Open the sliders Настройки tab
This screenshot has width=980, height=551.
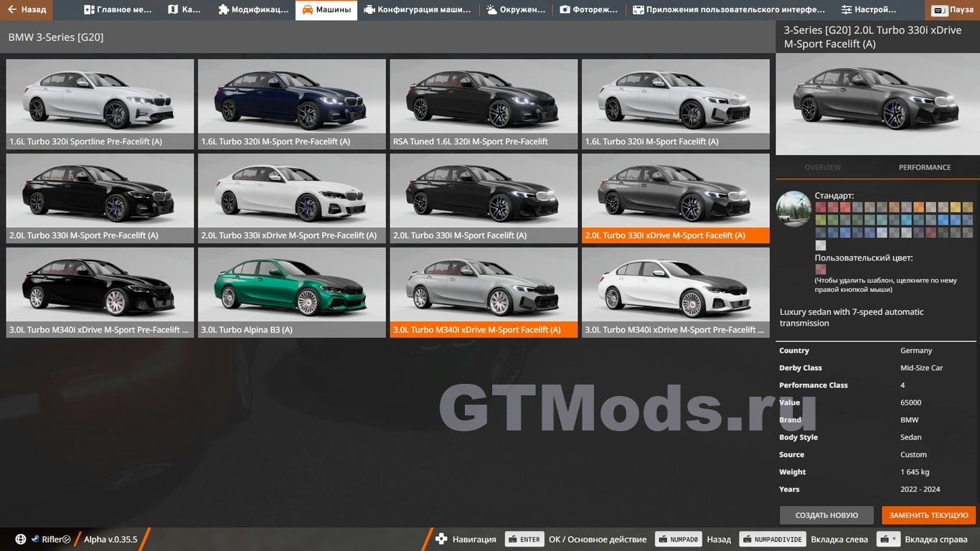point(869,10)
